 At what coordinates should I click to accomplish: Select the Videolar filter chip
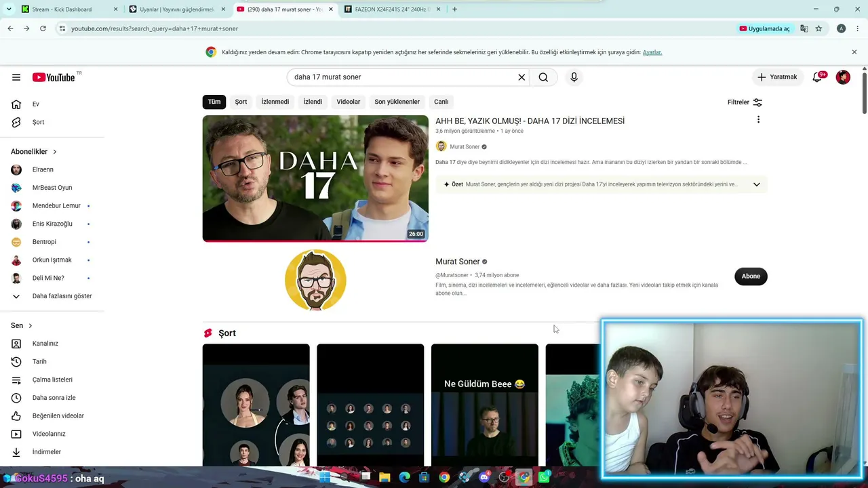point(349,102)
